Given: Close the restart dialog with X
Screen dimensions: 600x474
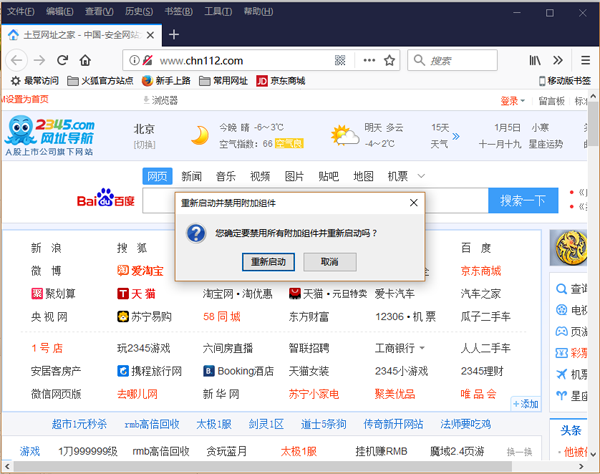Looking at the screenshot, I should [414, 202].
